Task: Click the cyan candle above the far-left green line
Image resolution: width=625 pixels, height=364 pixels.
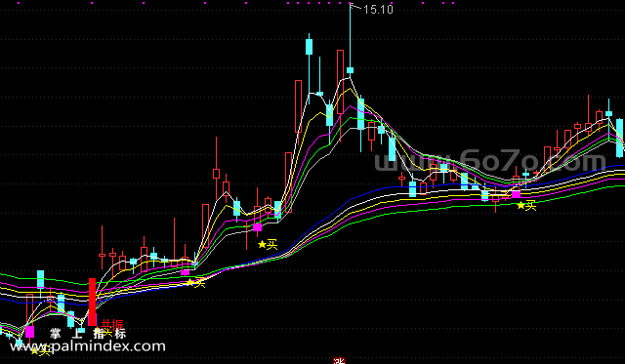Action: [41, 279]
